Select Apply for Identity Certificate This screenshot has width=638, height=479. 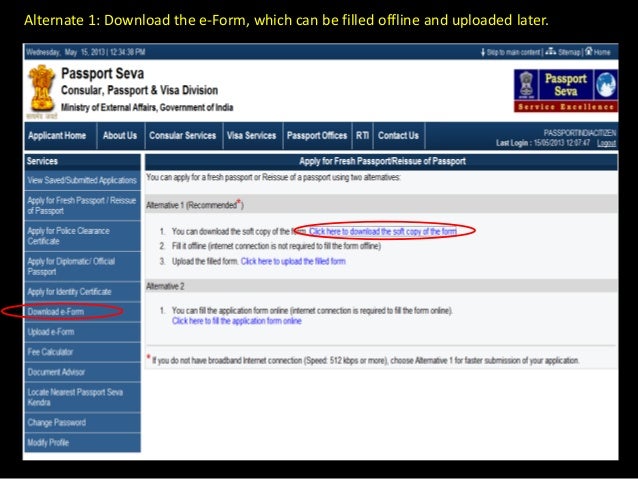click(x=83, y=292)
